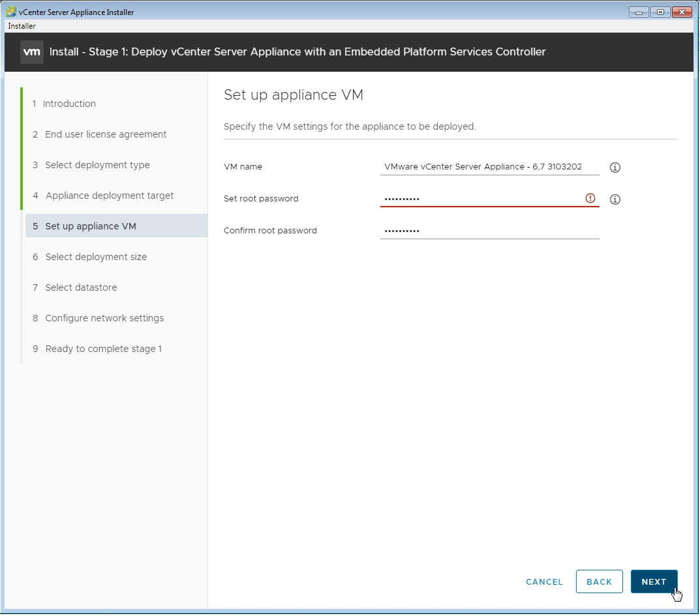The height and width of the screenshot is (616, 700).
Task: Focus the Confirm root password field
Action: [x=488, y=231]
